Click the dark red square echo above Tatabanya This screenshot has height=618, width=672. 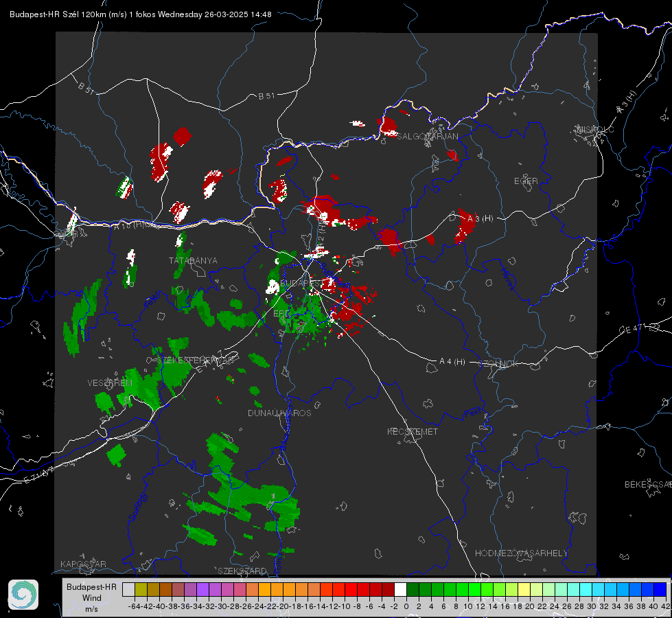182,137
